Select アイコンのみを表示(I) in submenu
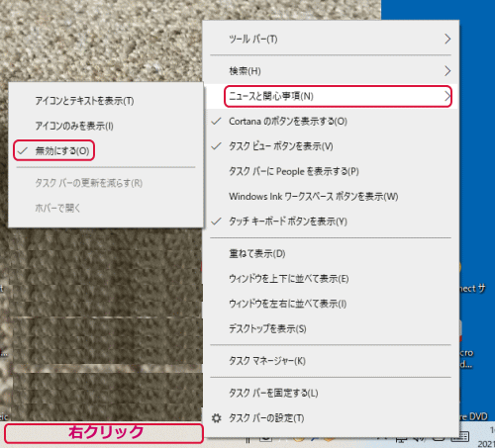 pos(105,126)
